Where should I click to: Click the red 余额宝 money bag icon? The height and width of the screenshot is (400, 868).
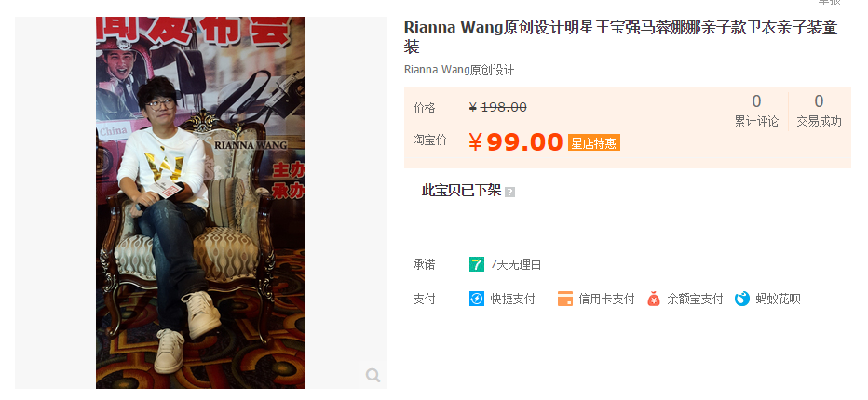pos(654,299)
